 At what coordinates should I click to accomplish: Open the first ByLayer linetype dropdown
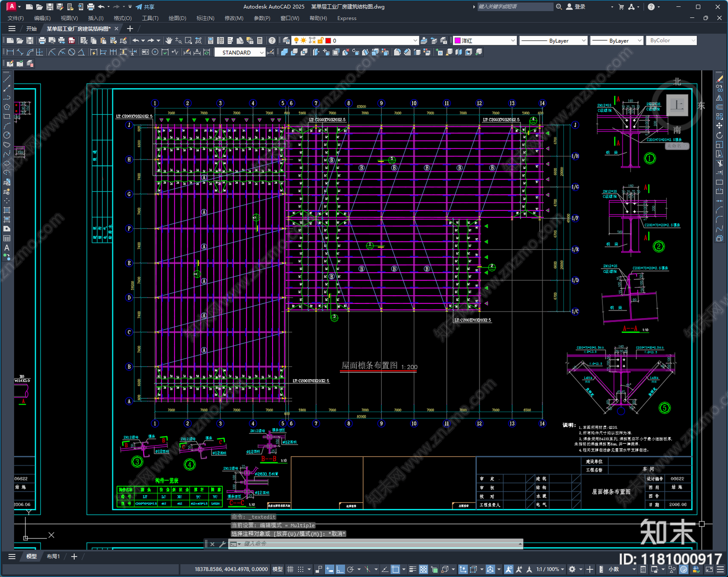(x=584, y=40)
